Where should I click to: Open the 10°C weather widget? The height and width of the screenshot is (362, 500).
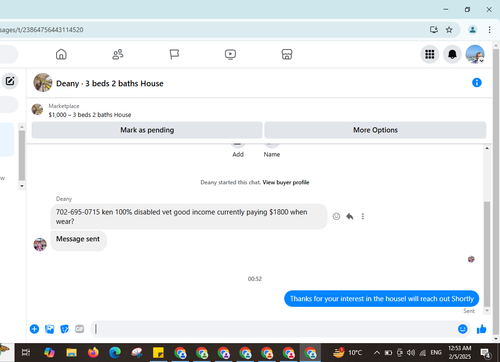[348, 352]
